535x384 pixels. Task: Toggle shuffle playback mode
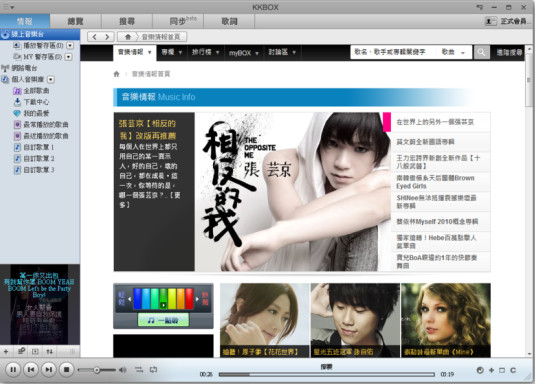139,369
